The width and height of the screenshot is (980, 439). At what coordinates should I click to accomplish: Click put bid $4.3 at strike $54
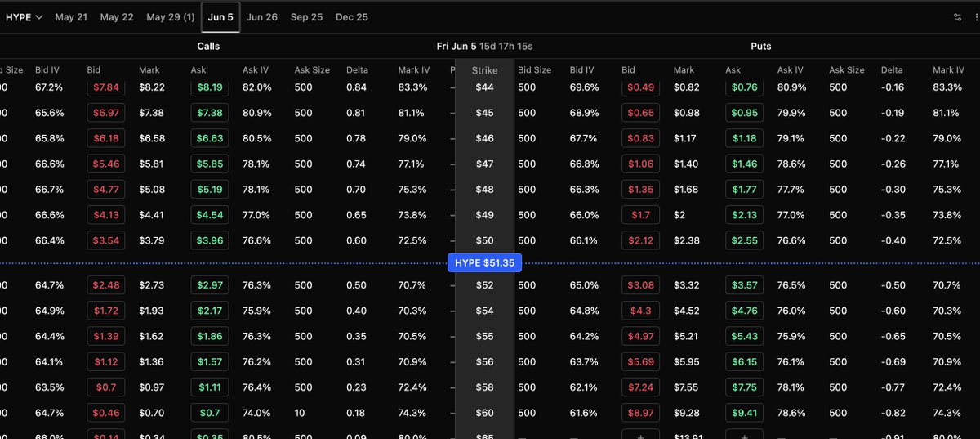click(x=641, y=311)
